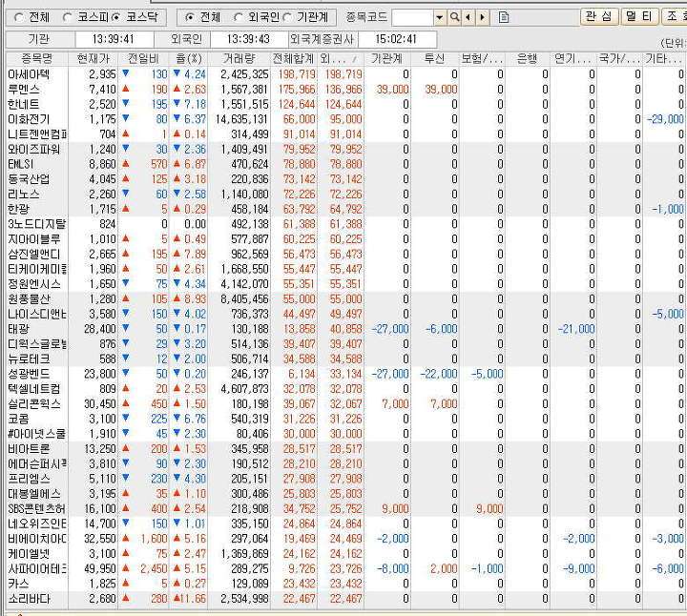Click 태광 current price 28,400
The height and width of the screenshot is (616, 687).
100,329
